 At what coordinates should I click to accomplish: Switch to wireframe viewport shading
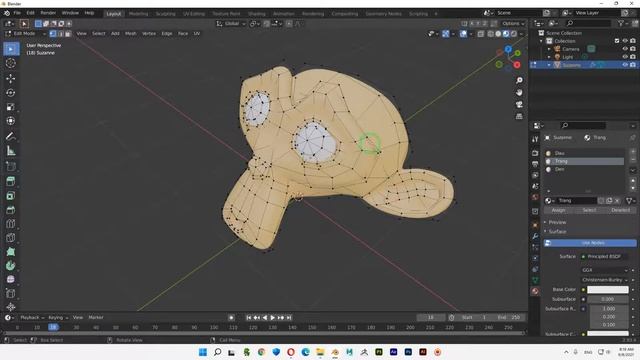[x=491, y=34]
